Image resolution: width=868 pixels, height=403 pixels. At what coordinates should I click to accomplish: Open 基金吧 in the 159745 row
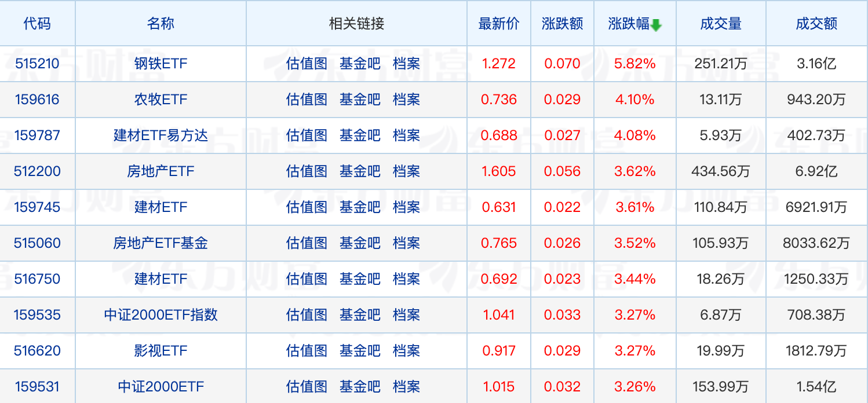[360, 207]
